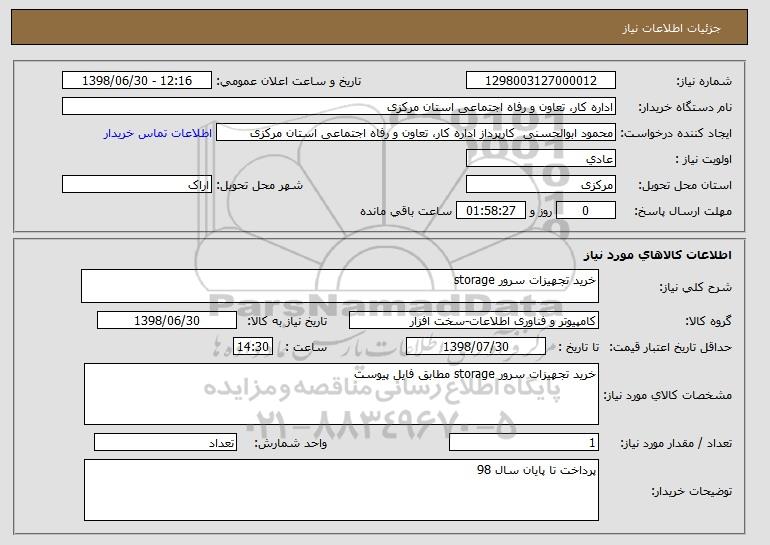The image size is (770, 545).
Task: Click the شماره نیاز field 1298003127000012
Action: (541, 81)
